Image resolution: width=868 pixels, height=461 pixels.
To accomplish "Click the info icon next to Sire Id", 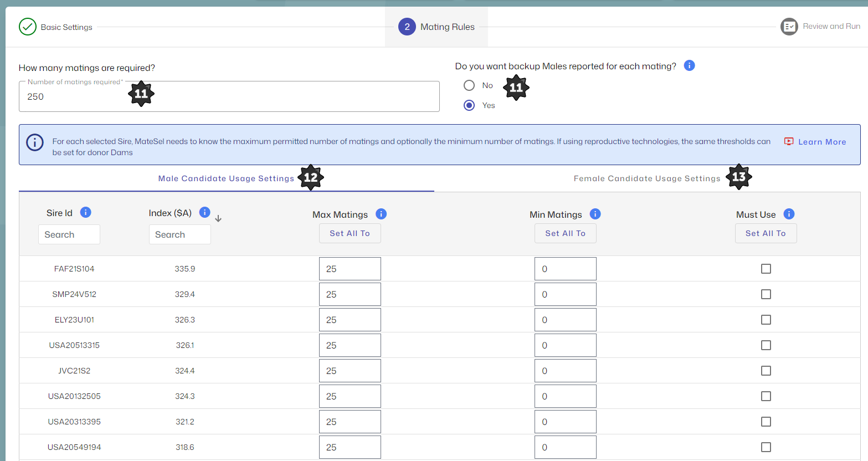I will click(85, 212).
